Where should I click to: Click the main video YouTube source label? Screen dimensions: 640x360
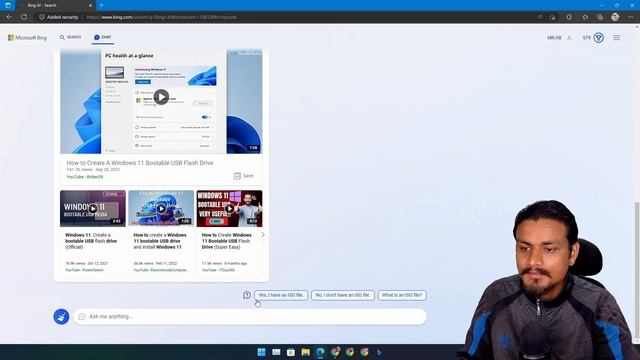[x=85, y=177]
